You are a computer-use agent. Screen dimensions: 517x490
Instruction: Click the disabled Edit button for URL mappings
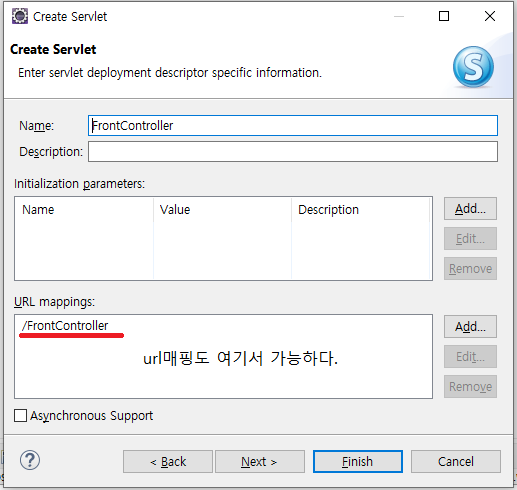(x=470, y=357)
